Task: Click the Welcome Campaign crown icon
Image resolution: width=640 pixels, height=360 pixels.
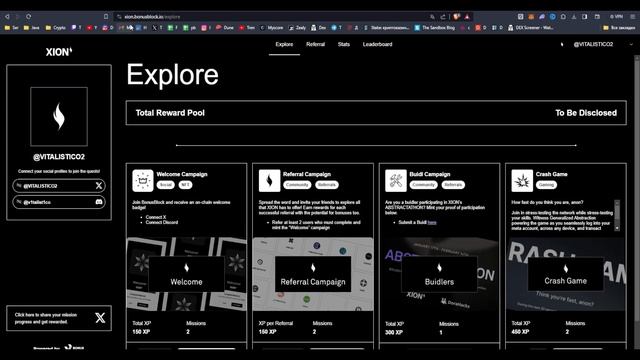Action: [143, 180]
